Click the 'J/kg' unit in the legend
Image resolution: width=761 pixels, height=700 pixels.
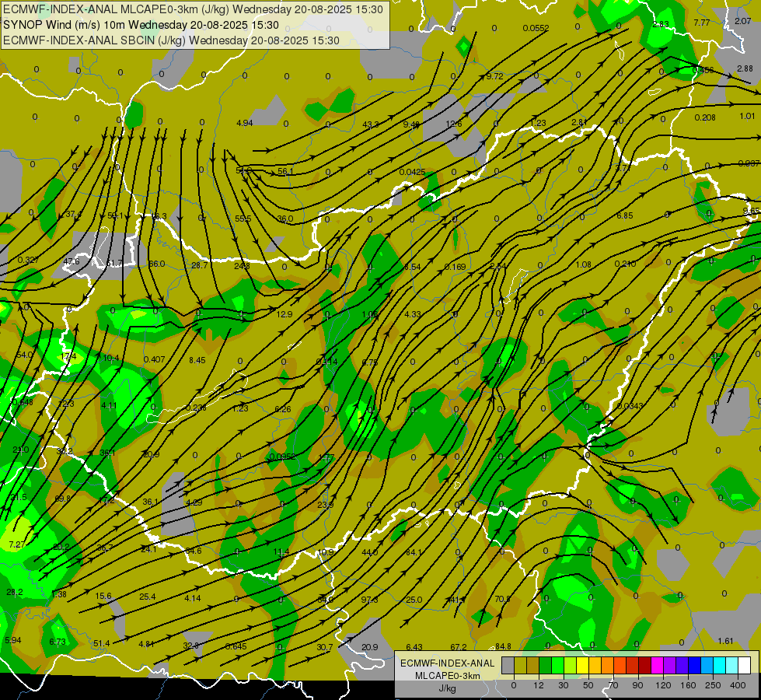point(447,688)
